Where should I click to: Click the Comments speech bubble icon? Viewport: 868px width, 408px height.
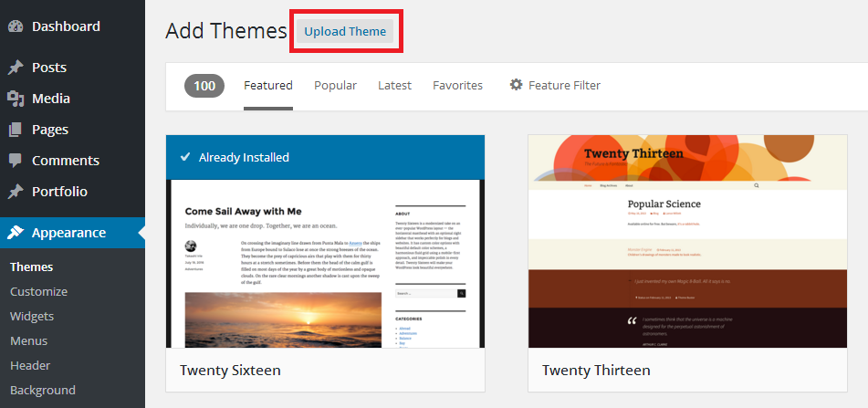(16, 161)
